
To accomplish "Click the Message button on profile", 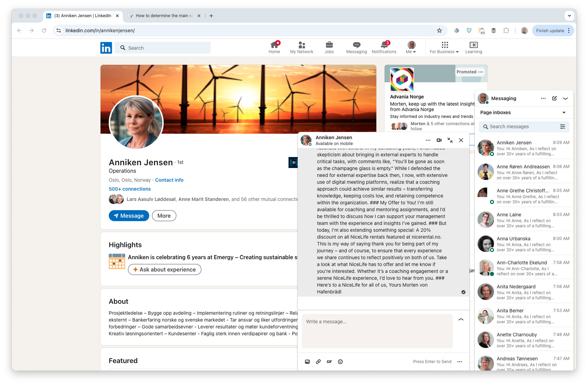I will (129, 216).
